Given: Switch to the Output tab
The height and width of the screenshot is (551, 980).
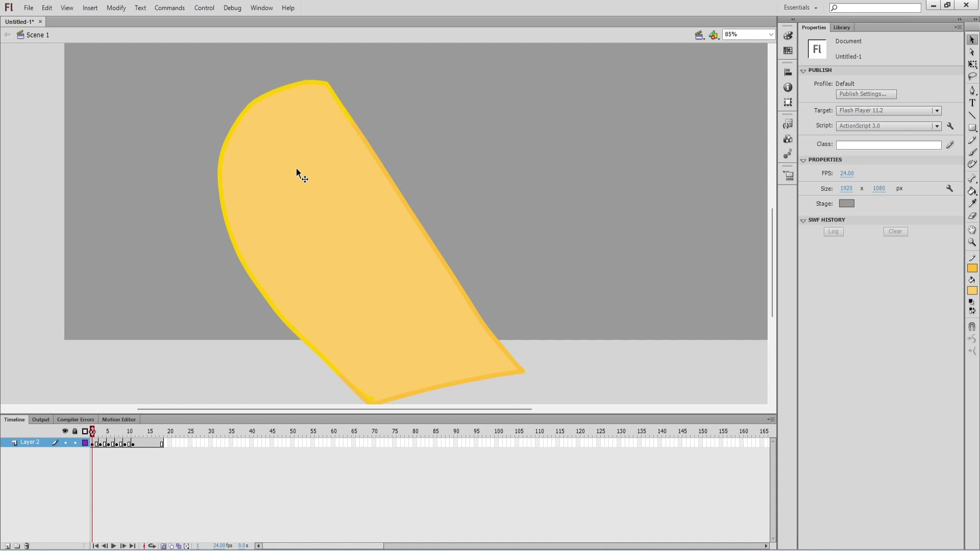Looking at the screenshot, I should click(x=40, y=419).
